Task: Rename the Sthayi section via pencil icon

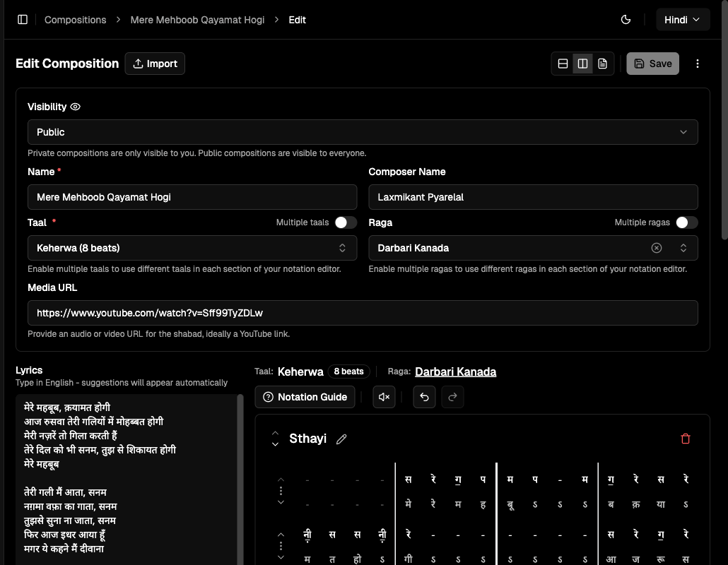Action: (341, 439)
